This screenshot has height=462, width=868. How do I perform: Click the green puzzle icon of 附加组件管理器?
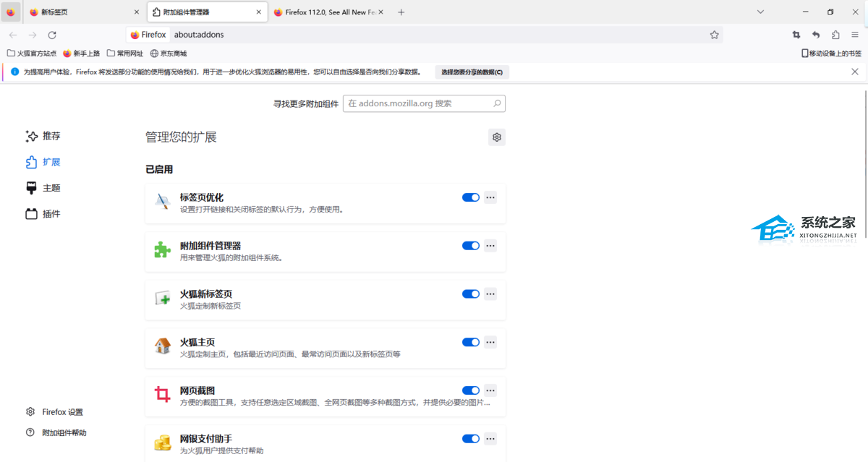click(162, 250)
